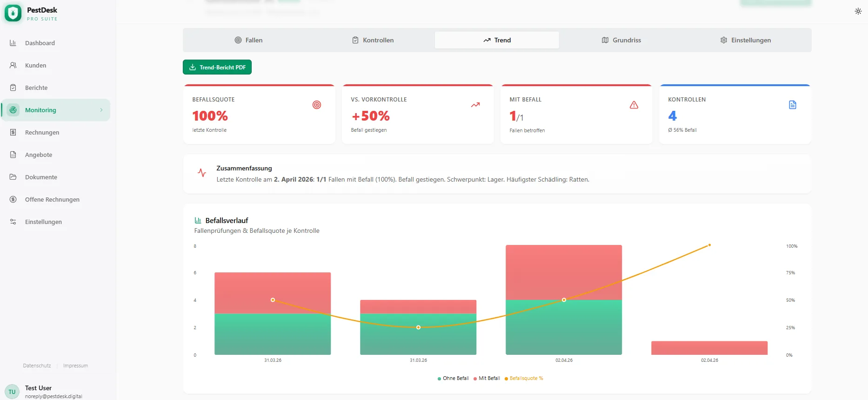The width and height of the screenshot is (868, 400).
Task: Open the Impressum link
Action: 75,366
